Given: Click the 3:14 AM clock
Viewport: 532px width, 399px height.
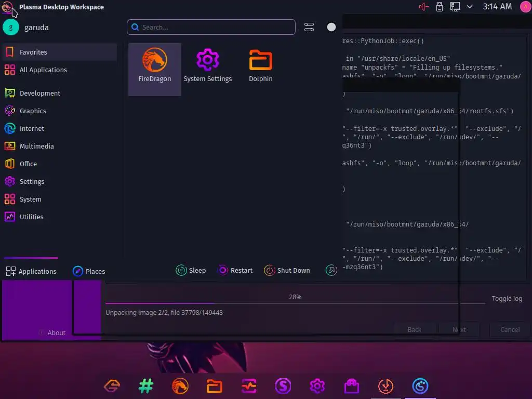Looking at the screenshot, I should point(497,6).
